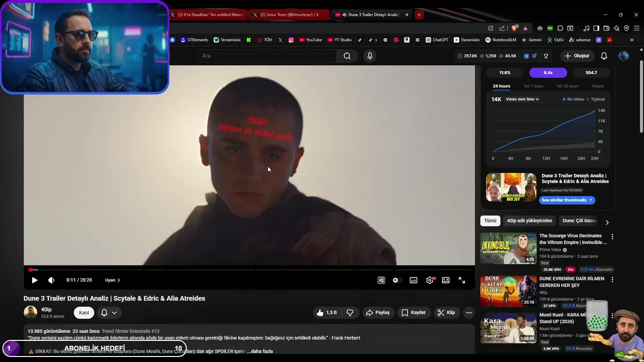Toggle 'Typical' chart legend
Image resolution: width=644 pixels, height=362 pixels.
(x=596, y=99)
